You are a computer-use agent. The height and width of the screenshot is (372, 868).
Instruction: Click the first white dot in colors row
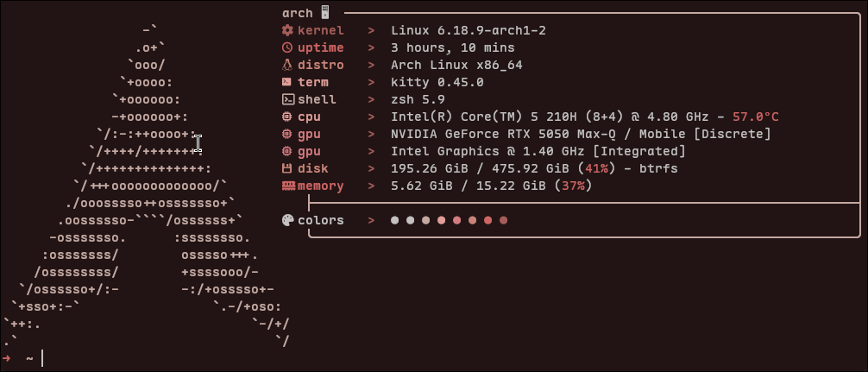click(x=394, y=220)
